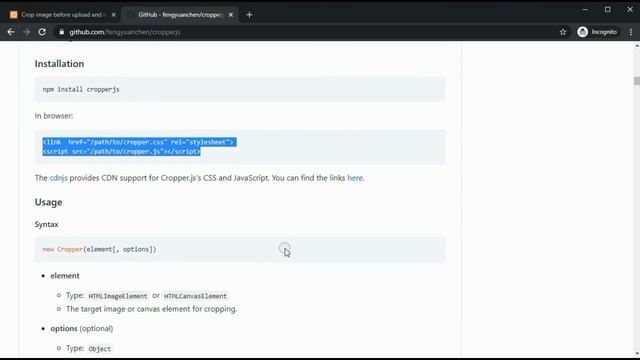Reload the GitHub page
640x360 pixels.
point(42,32)
